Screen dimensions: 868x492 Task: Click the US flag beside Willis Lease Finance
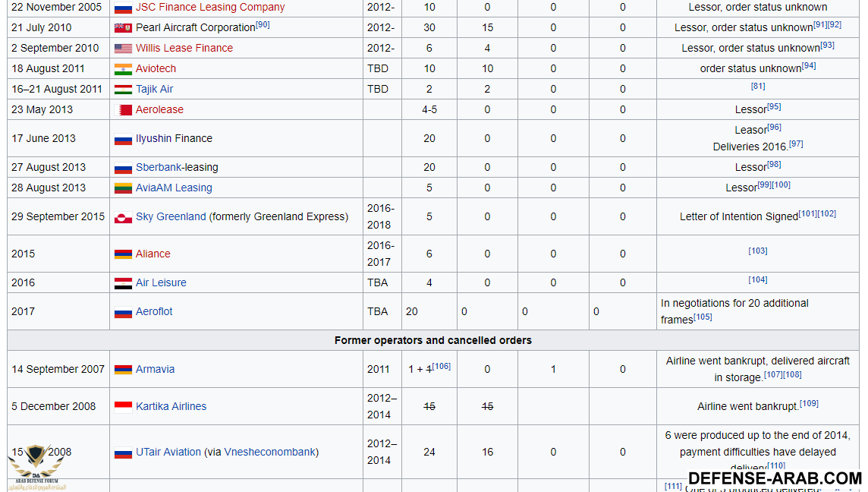(x=123, y=49)
